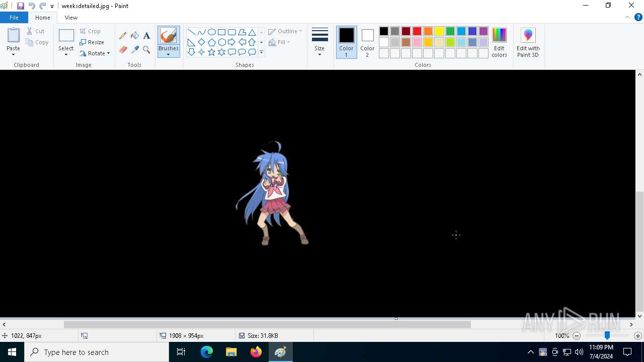
Task: Open the File menu
Action: (x=14, y=18)
